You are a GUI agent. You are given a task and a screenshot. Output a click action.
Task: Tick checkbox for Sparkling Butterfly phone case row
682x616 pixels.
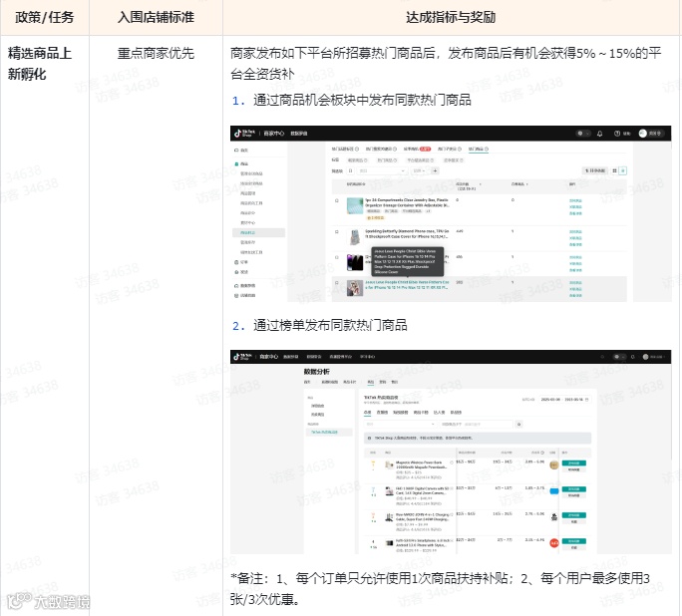pos(336,231)
